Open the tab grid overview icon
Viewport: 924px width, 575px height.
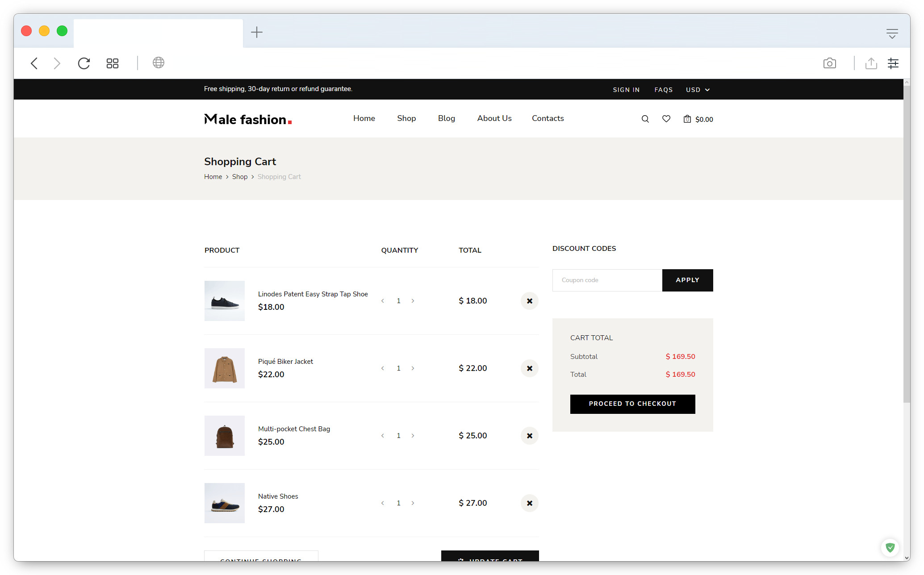113,63
